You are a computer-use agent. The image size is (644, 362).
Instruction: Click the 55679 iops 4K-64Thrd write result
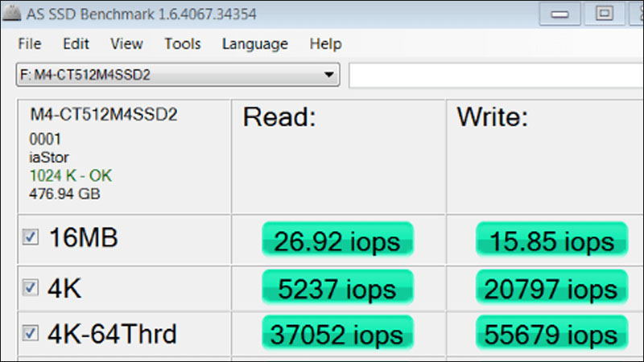(x=551, y=333)
